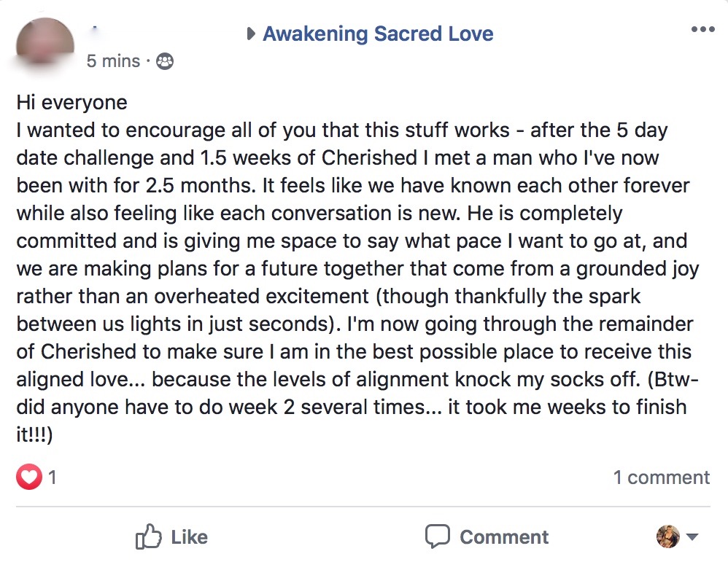The image size is (728, 562).
Task: Open the Awakening Sacred Love group link
Action: [378, 34]
